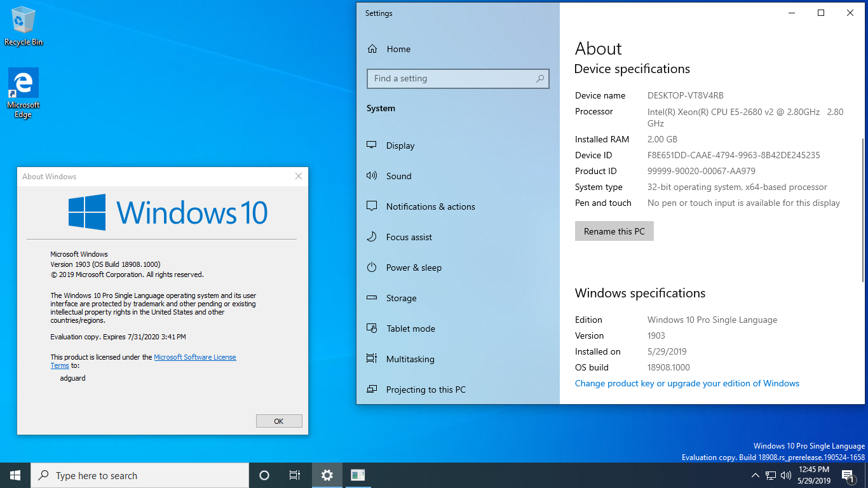
Task: Open Change product key or upgrade link
Action: pos(687,383)
